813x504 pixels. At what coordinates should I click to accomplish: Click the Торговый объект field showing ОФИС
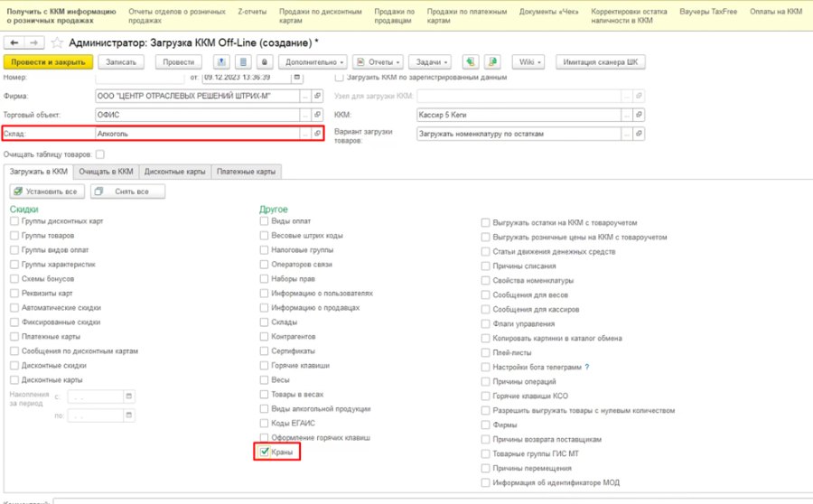(198, 115)
